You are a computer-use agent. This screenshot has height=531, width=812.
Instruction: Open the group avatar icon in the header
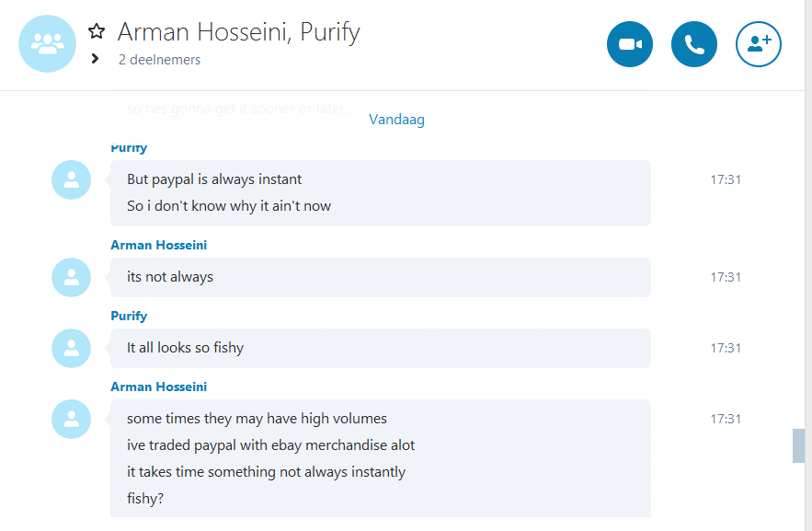47,43
